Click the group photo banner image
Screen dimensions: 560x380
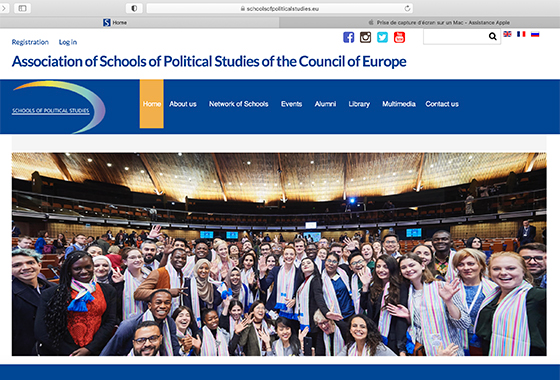click(x=279, y=254)
